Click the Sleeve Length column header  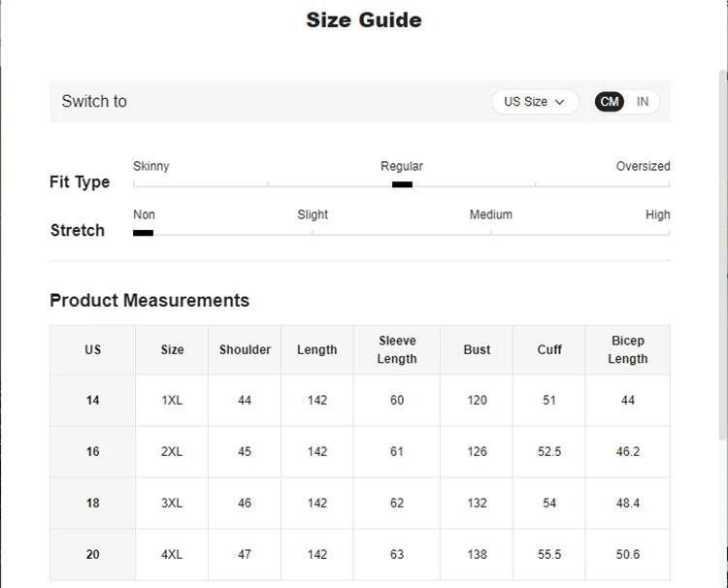(x=397, y=350)
